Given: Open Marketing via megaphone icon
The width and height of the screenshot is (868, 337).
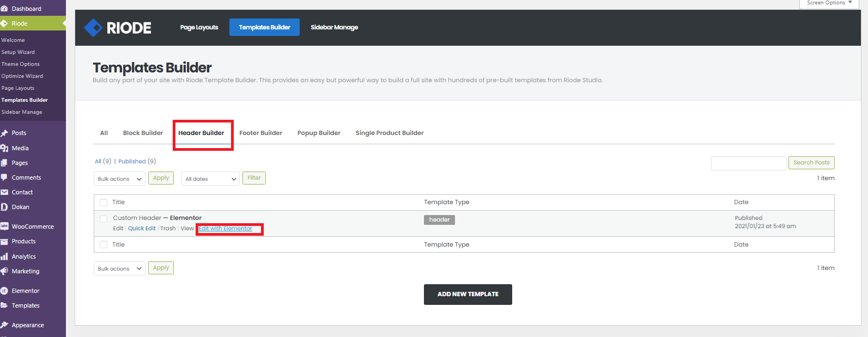Looking at the screenshot, I should pos(4,271).
